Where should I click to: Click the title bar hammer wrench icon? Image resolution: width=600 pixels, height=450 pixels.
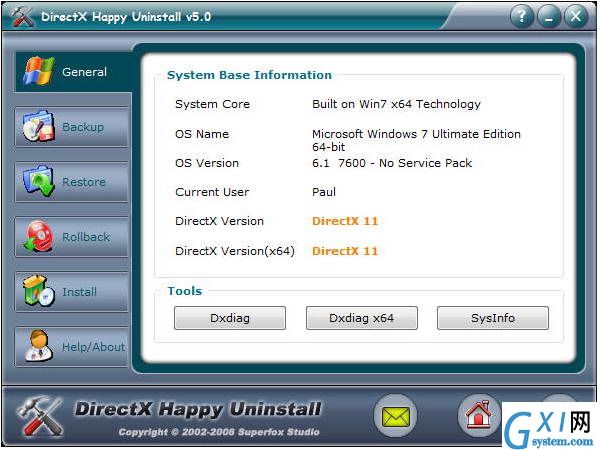coord(22,16)
